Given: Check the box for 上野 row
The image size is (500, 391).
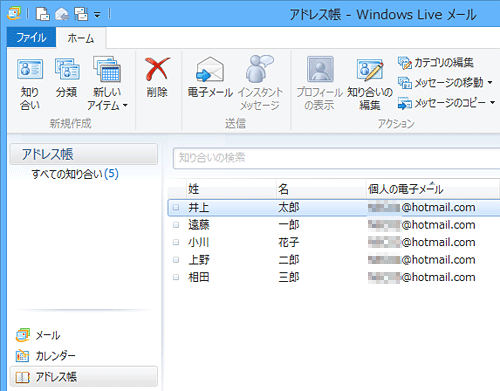Looking at the screenshot, I should (176, 260).
